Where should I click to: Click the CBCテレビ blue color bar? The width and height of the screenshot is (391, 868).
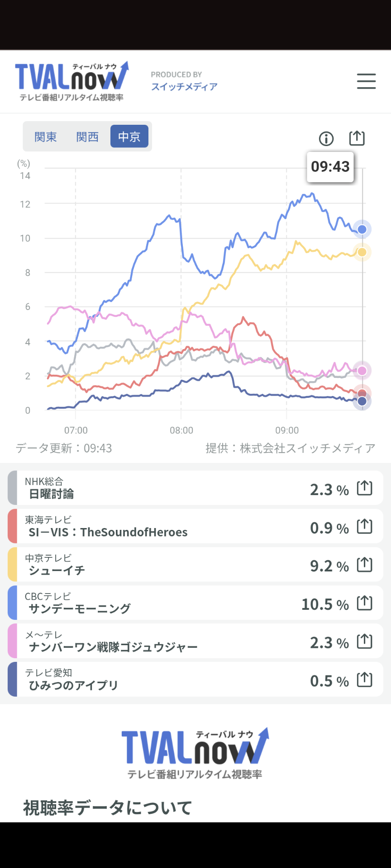click(x=13, y=603)
